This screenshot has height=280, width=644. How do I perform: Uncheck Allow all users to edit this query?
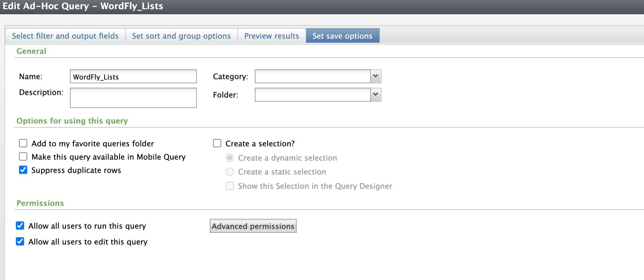[x=20, y=242]
